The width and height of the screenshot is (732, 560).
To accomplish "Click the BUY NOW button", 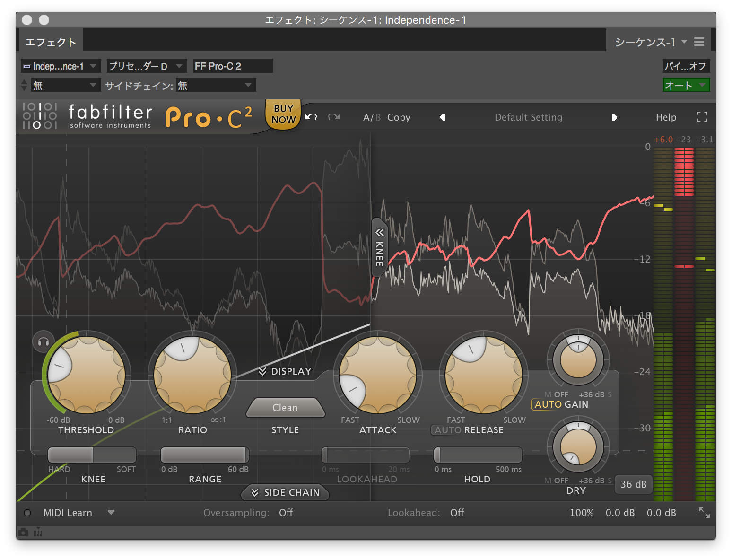I will coord(283,114).
